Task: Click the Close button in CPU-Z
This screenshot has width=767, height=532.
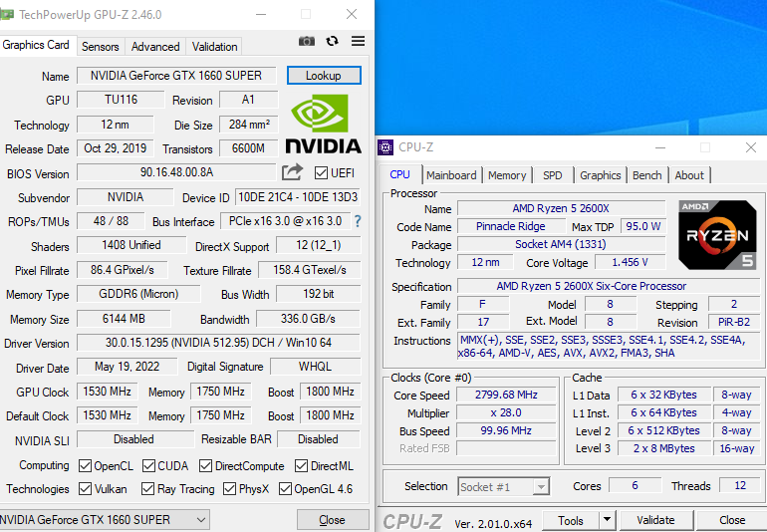Action: point(732,520)
